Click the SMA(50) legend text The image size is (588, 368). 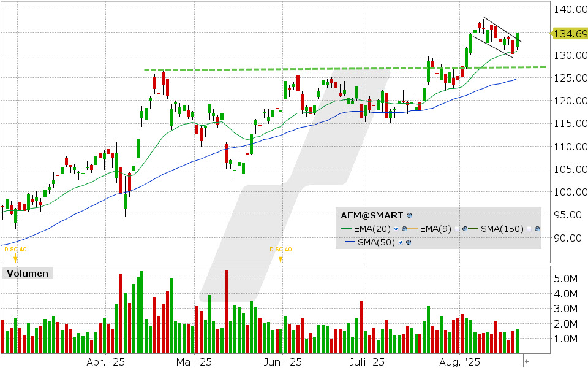tap(376, 242)
